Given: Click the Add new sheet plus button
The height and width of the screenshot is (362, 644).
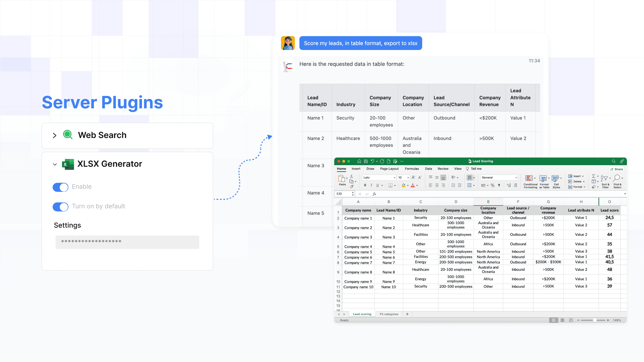Looking at the screenshot, I should coord(407,314).
